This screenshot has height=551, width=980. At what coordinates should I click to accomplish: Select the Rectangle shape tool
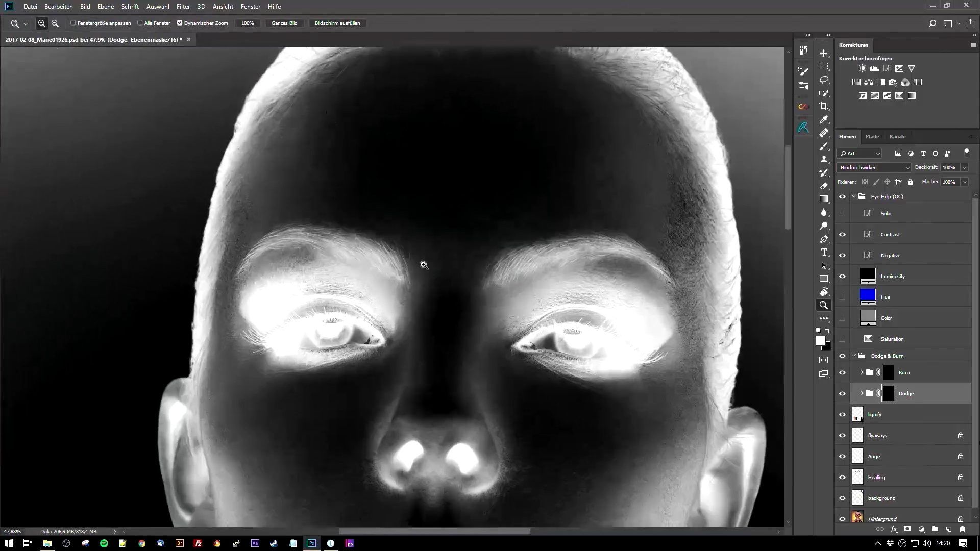coord(824,279)
